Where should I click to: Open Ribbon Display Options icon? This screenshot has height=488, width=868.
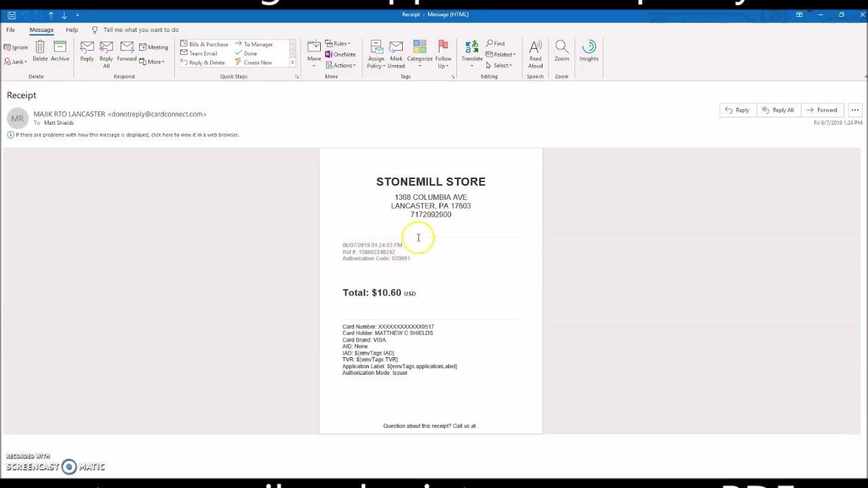(x=800, y=15)
